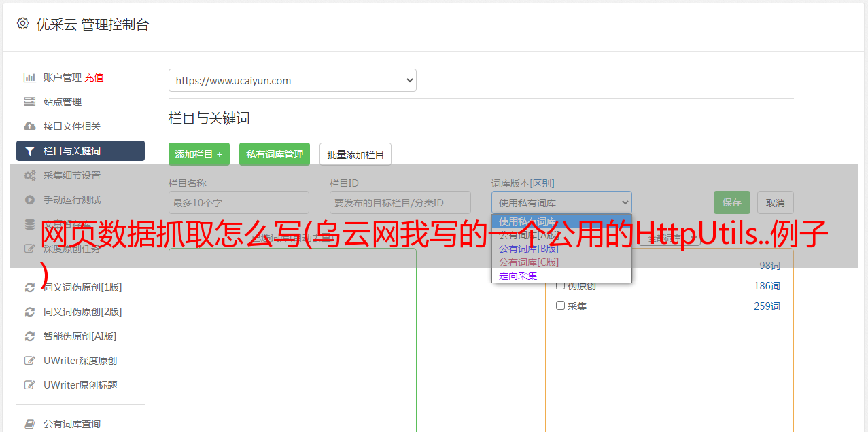Click the bar chart icon for 账户管理

[30, 77]
